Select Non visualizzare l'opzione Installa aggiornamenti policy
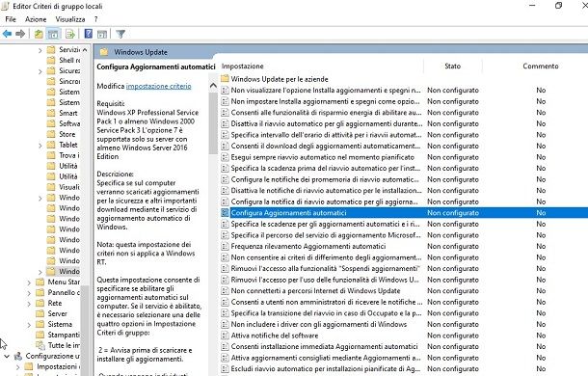The height and width of the screenshot is (376, 588). point(326,90)
